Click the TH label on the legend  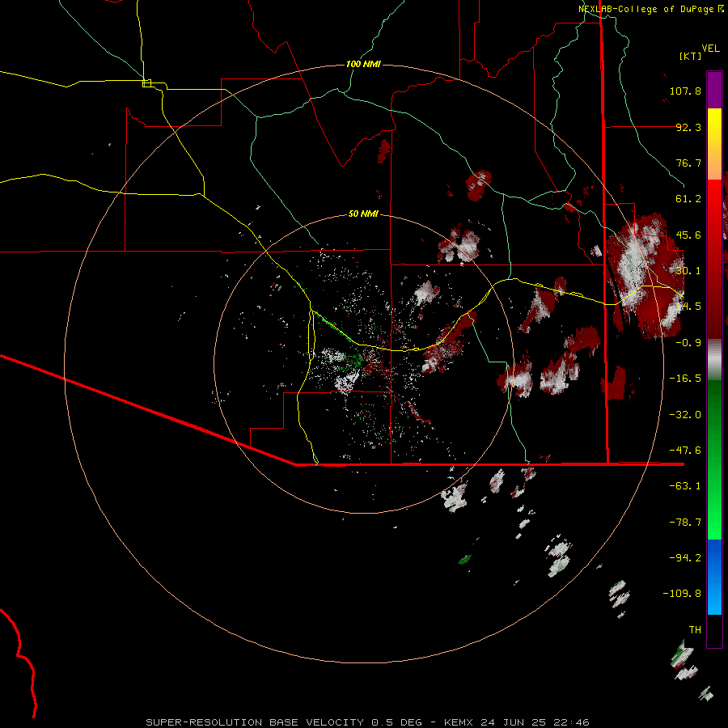click(x=695, y=630)
